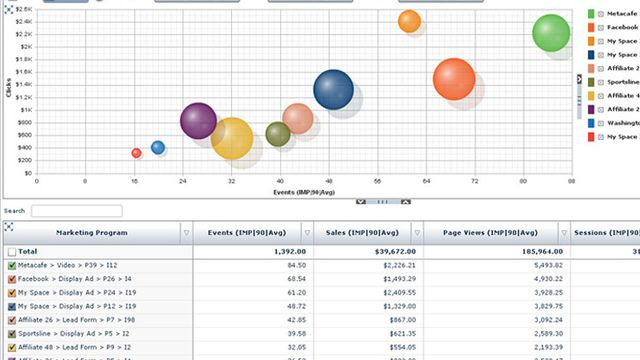Screen dimensions: 640x360
Task: Click the Total Page Views value 185,964.00
Action: coord(542,252)
